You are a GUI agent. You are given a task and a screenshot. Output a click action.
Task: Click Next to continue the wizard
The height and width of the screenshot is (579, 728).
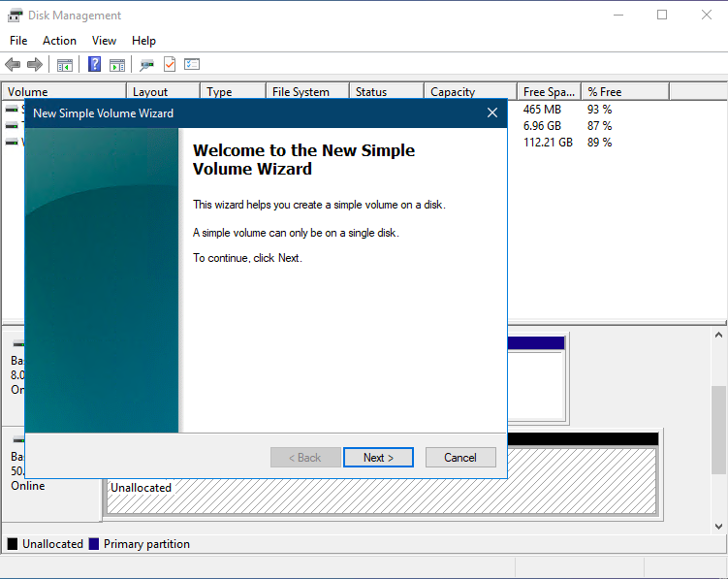(378, 458)
